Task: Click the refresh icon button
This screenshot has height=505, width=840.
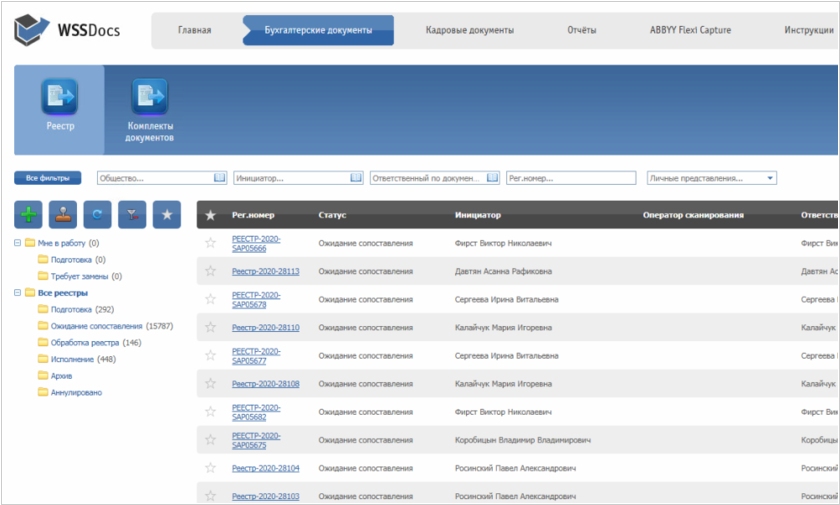Action: (x=97, y=213)
